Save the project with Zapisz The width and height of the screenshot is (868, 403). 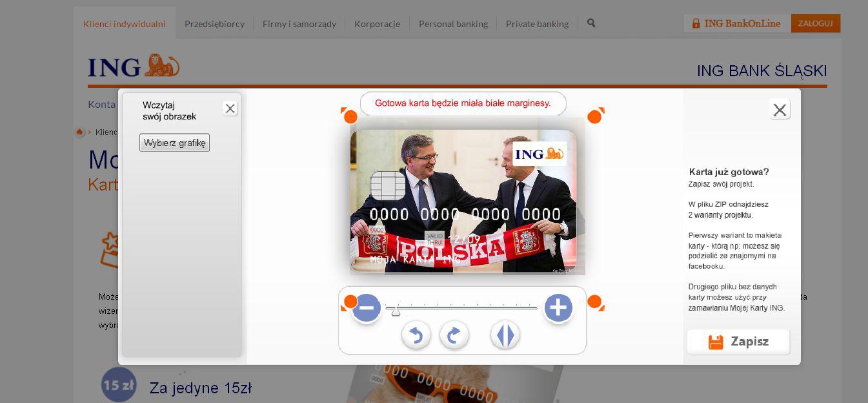(738, 342)
